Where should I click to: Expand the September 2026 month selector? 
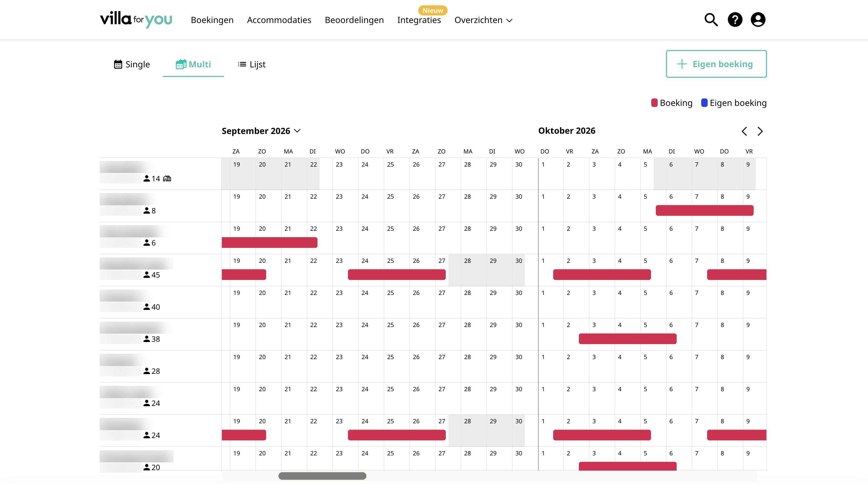pos(261,131)
